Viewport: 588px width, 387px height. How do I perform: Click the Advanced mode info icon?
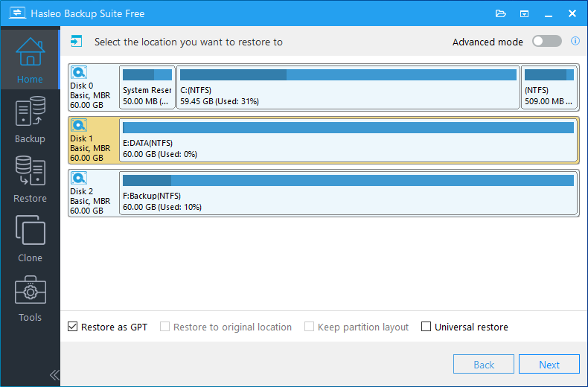pyautogui.click(x=575, y=42)
